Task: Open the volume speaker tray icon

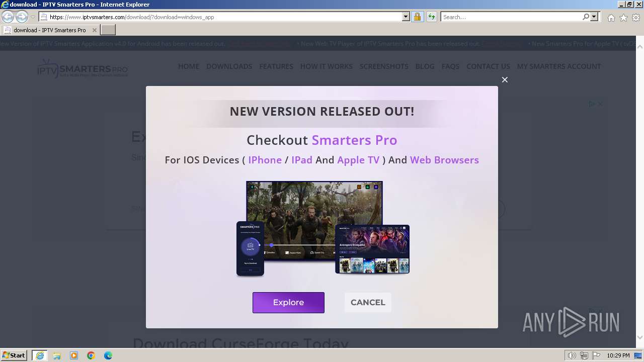Action: click(572, 355)
